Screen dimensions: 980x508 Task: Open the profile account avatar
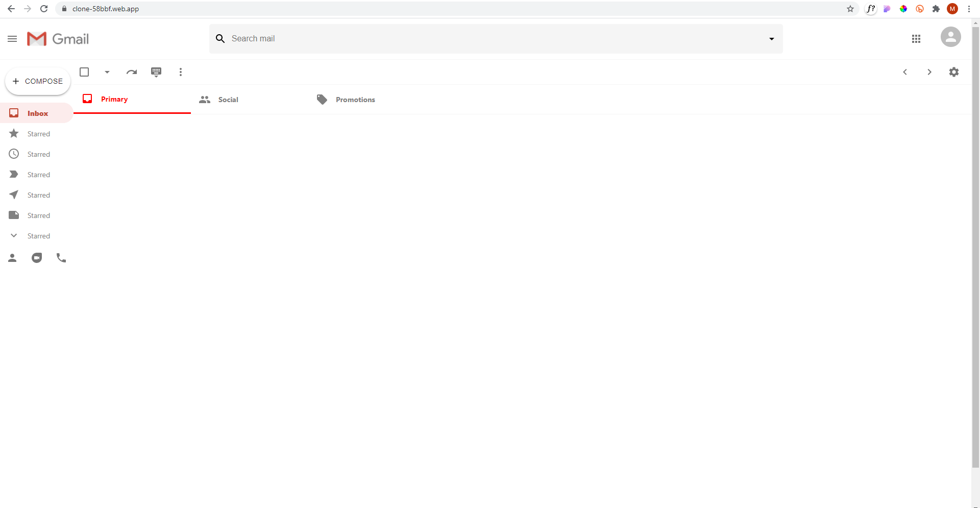coord(951,37)
